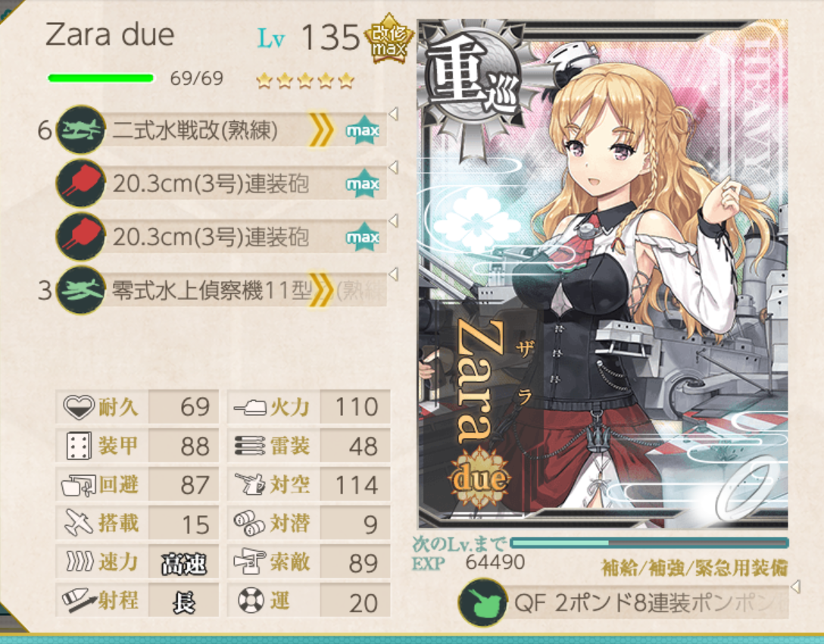Click the seaplane fighter icon in slot one
This screenshot has height=644, width=824.
[80, 130]
